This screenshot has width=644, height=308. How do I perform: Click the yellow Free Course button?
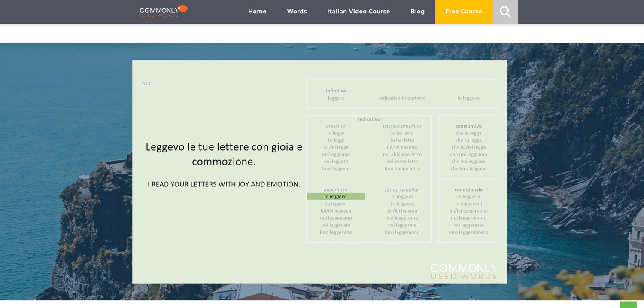pyautogui.click(x=464, y=12)
